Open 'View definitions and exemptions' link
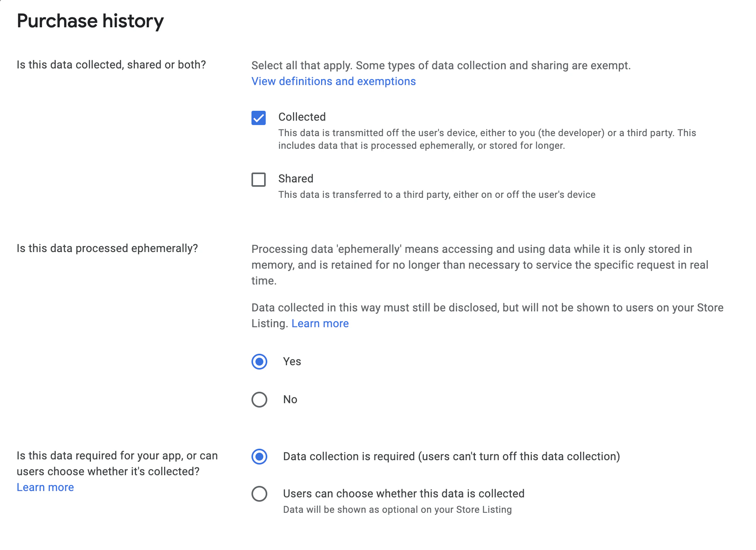 [x=333, y=82]
